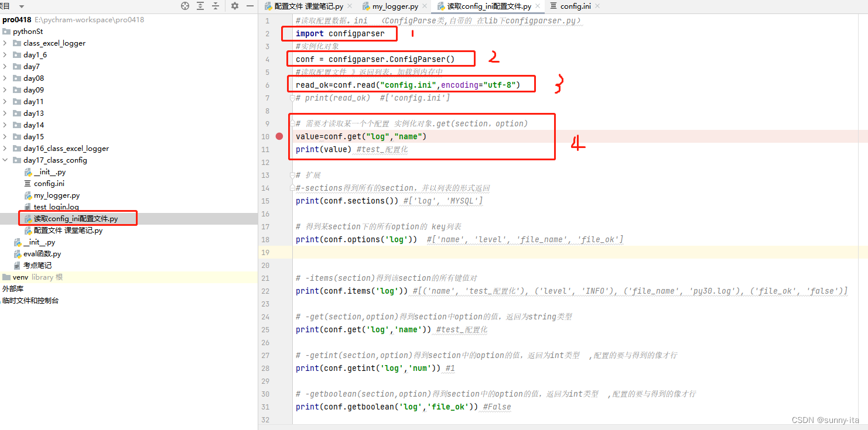
Task: Click the Python file icon of eval函数.py
Action: (18, 254)
